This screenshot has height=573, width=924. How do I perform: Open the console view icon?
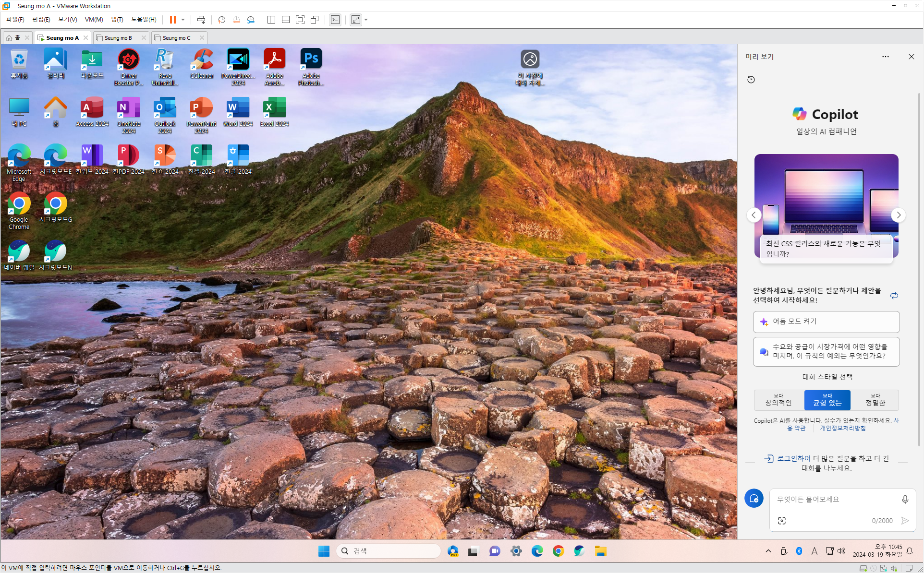(335, 20)
